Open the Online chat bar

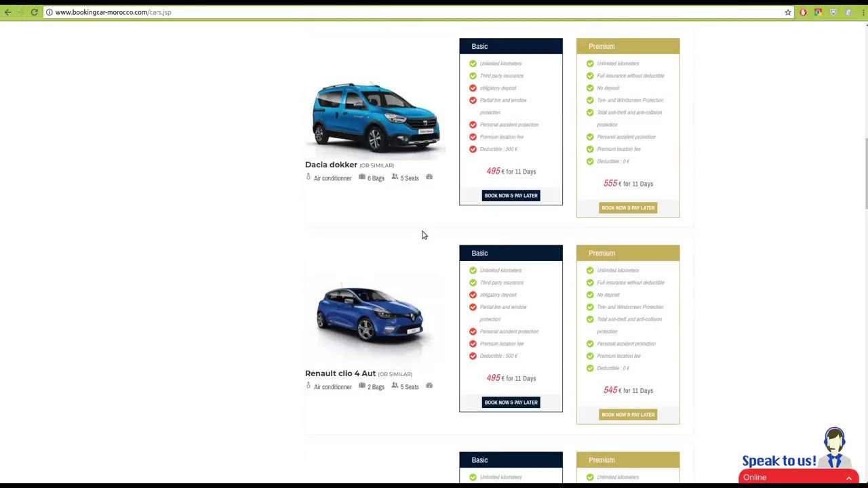coord(799,477)
